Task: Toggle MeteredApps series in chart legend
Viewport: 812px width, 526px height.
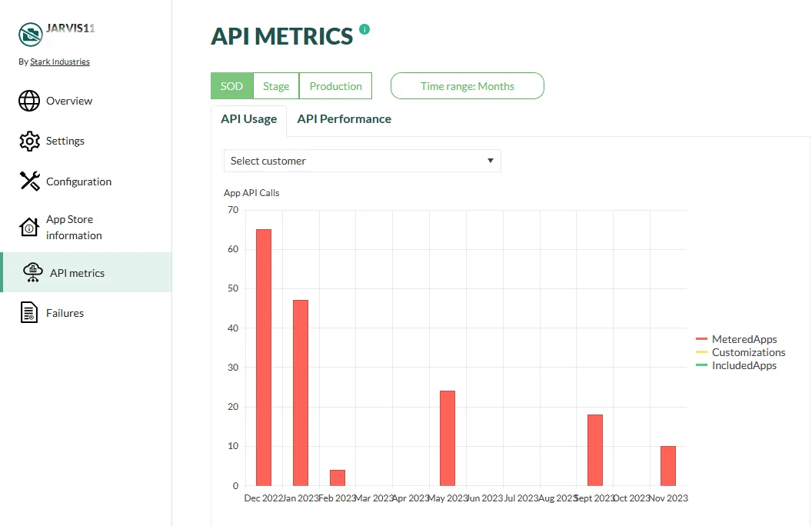Action: [744, 339]
